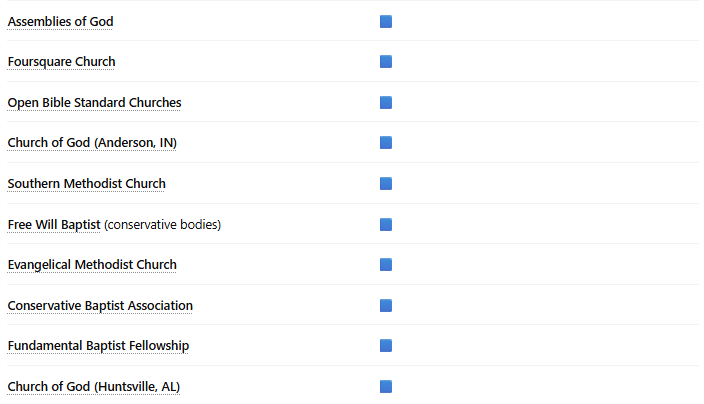This screenshot has width=704, height=404.
Task: Visit the Southern Methodist Church link
Action: (x=86, y=184)
